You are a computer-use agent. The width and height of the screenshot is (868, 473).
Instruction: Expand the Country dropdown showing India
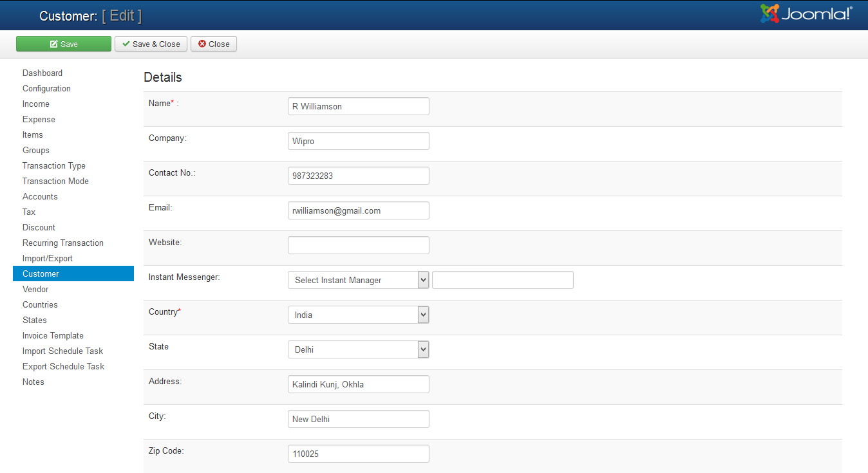(x=358, y=315)
